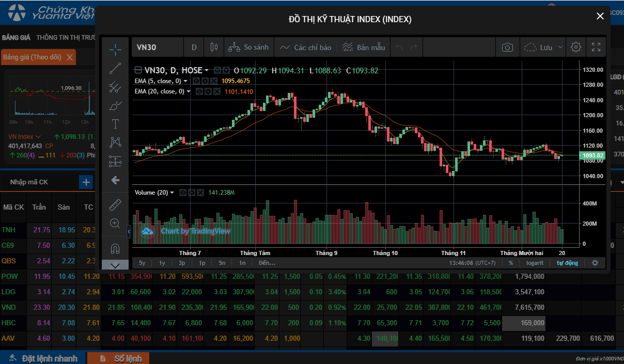Image resolution: width=624 pixels, height=364 pixels.
Task: Take a chart snapshot with camera icon
Action: (507, 48)
